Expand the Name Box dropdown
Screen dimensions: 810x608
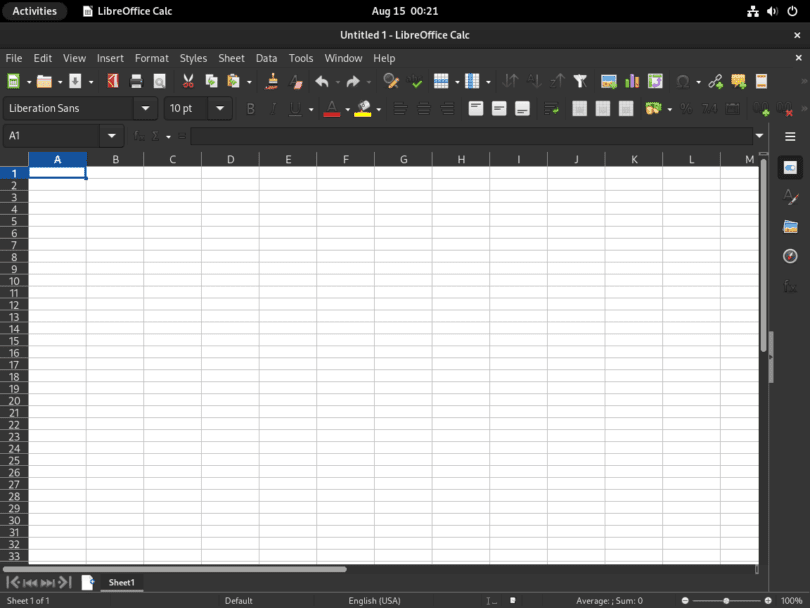coord(112,136)
